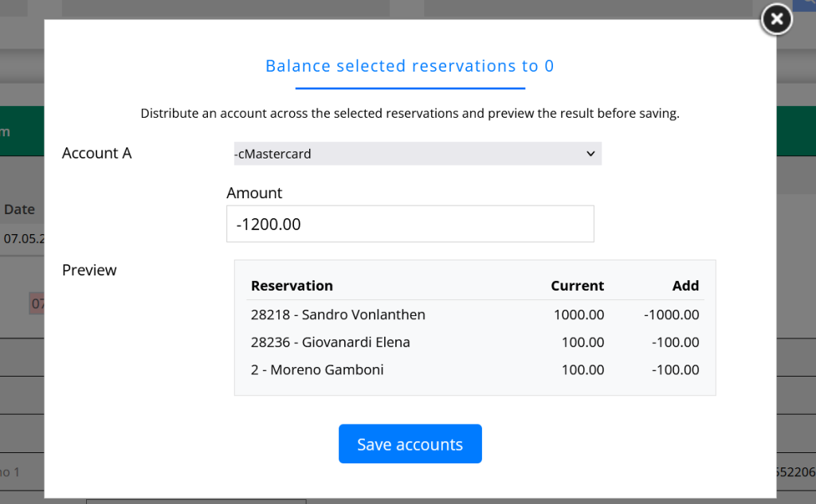The height and width of the screenshot is (504, 816).
Task: Click Moreno Gamboni's Add value -100.00
Action: pyautogui.click(x=675, y=369)
